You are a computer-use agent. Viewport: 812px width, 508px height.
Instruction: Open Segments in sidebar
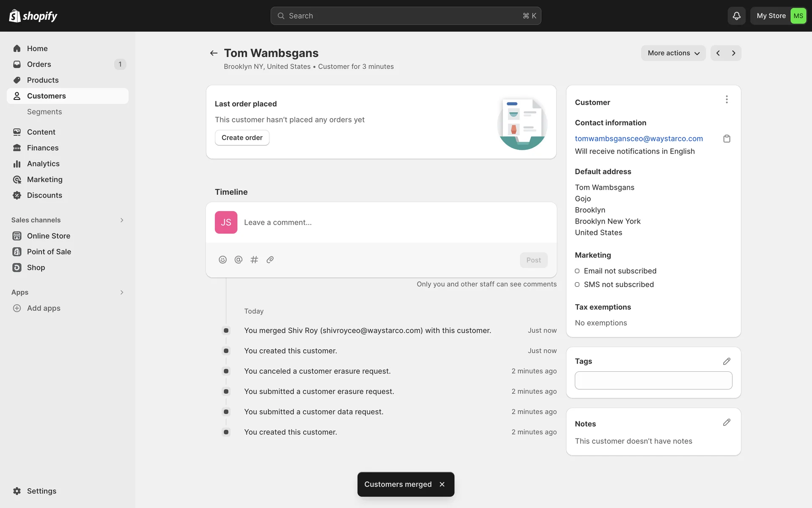tap(44, 112)
